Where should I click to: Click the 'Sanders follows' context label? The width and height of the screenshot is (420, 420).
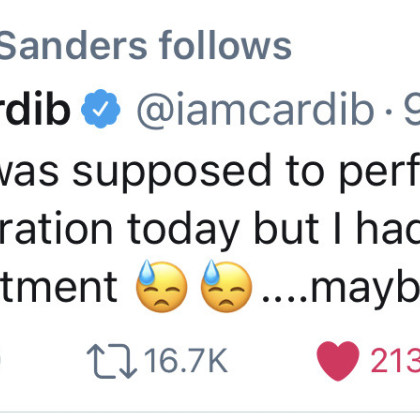point(146,45)
